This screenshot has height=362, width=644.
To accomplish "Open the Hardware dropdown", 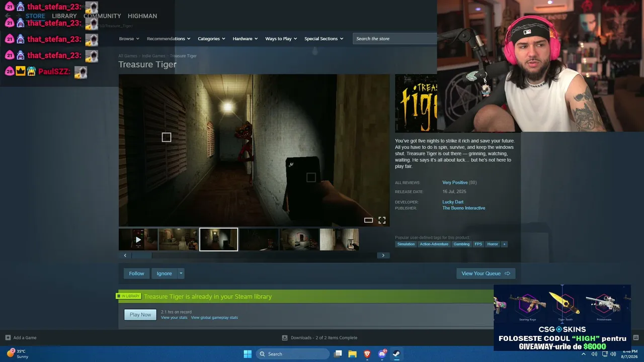I will pos(245,39).
